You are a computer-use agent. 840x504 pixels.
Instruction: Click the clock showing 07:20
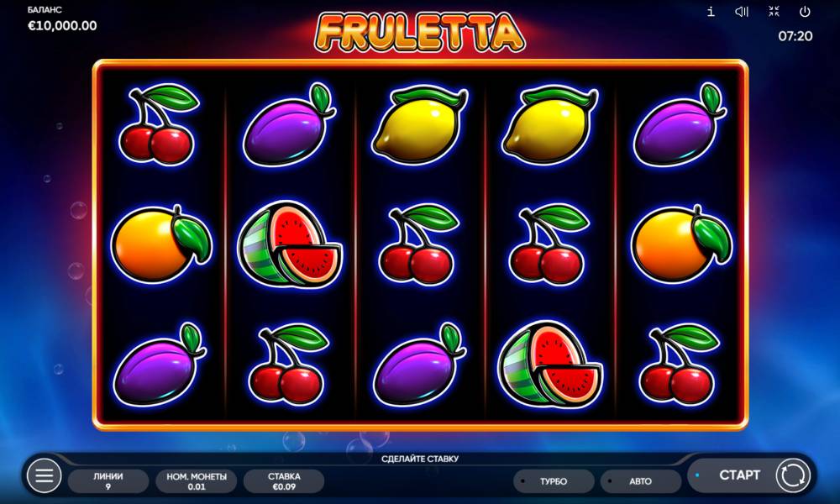pos(795,36)
